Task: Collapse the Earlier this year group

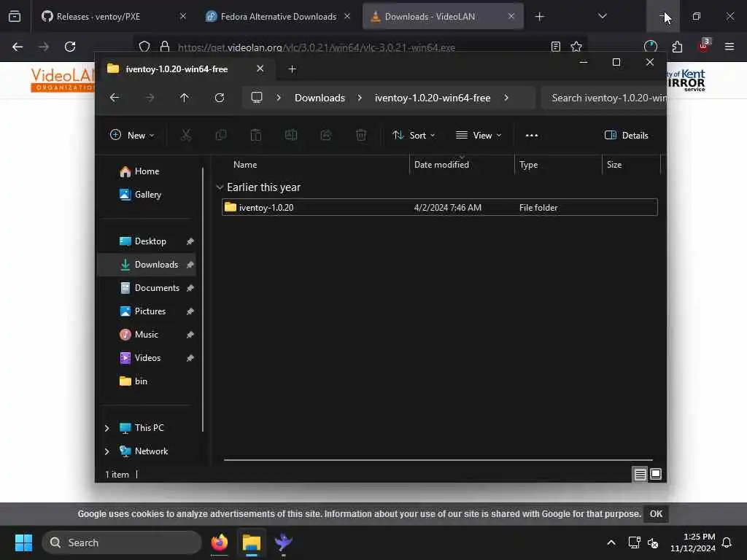Action: pos(220,187)
